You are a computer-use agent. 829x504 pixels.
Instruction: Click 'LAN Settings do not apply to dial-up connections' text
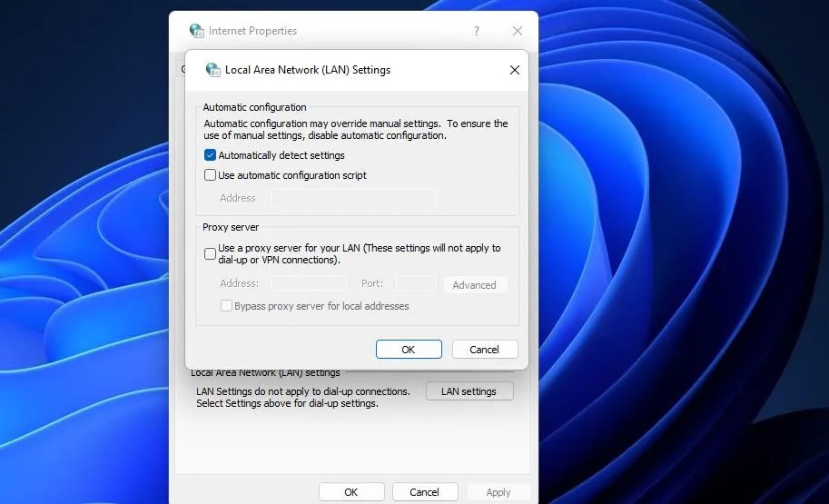coord(303,391)
